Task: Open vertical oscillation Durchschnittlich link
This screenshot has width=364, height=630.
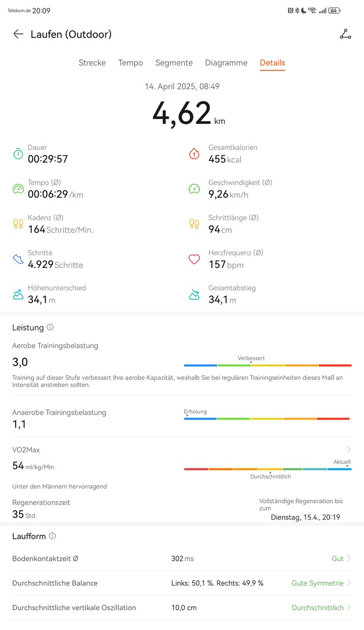Action: click(x=317, y=607)
